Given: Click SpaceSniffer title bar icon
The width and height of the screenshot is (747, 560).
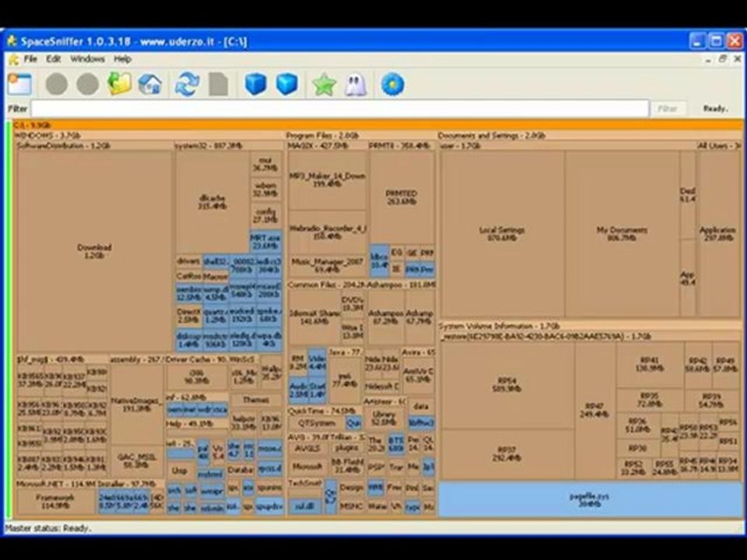Looking at the screenshot, I should [x=12, y=41].
